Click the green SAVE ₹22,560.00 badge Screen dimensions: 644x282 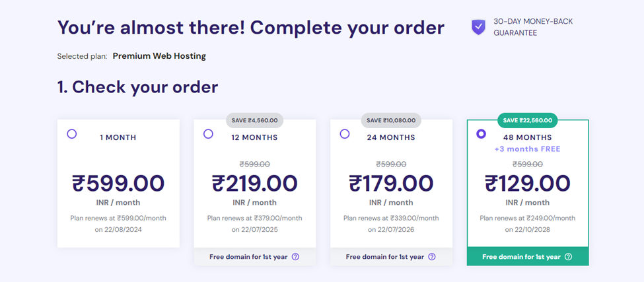tap(527, 120)
